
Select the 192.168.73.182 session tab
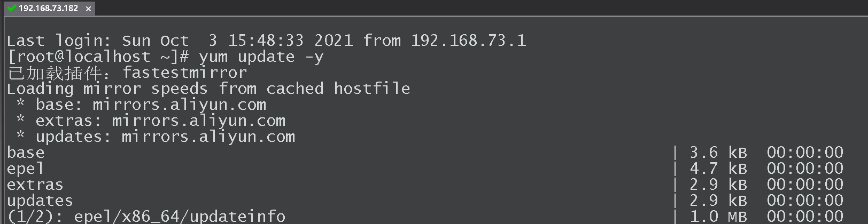[48, 9]
